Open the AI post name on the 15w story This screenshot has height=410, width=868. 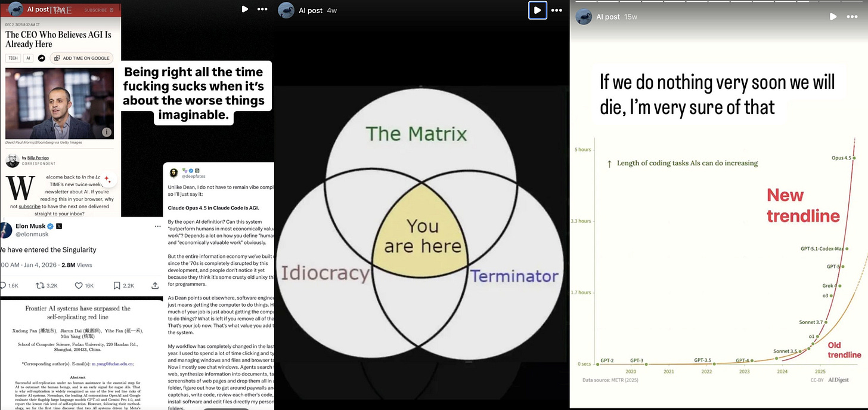pos(608,17)
